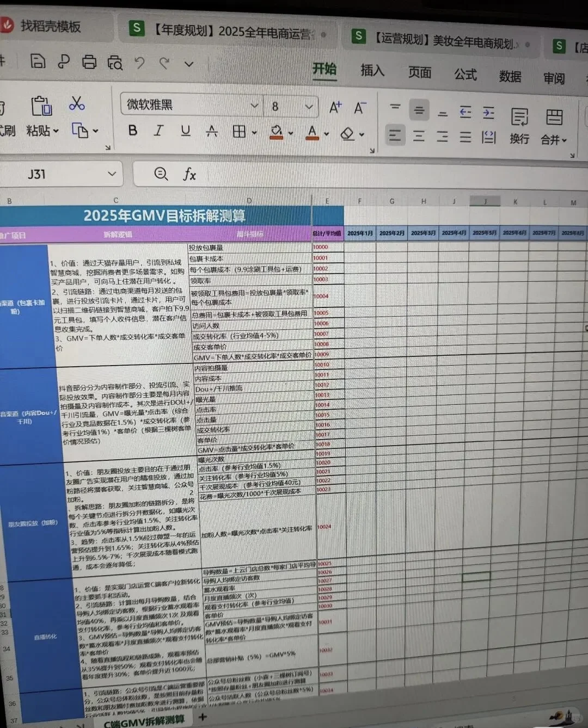Open the name box J31 dropdown
The height and width of the screenshot is (728, 588).
tap(112, 174)
